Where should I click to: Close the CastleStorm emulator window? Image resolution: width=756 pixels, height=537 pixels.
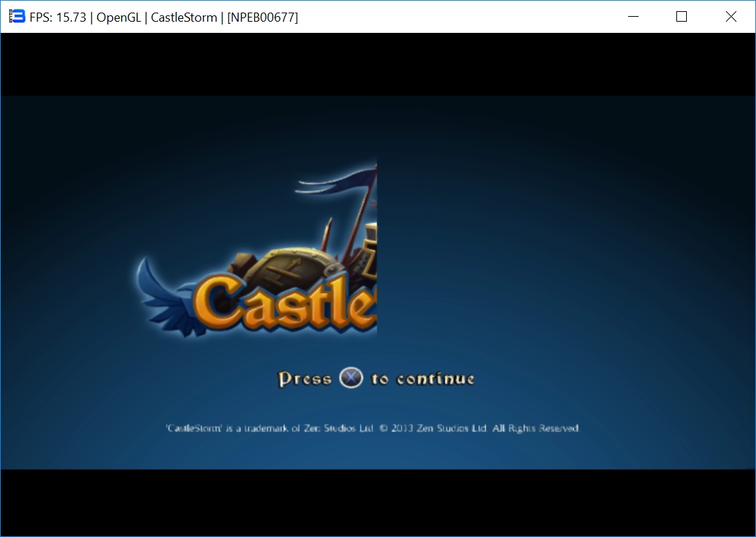click(731, 17)
